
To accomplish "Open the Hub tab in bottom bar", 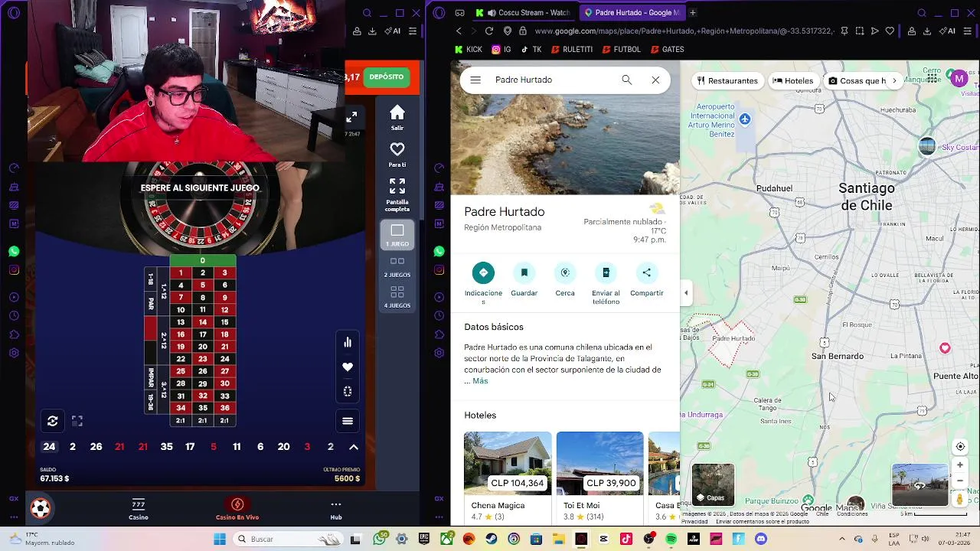I will pyautogui.click(x=335, y=509).
